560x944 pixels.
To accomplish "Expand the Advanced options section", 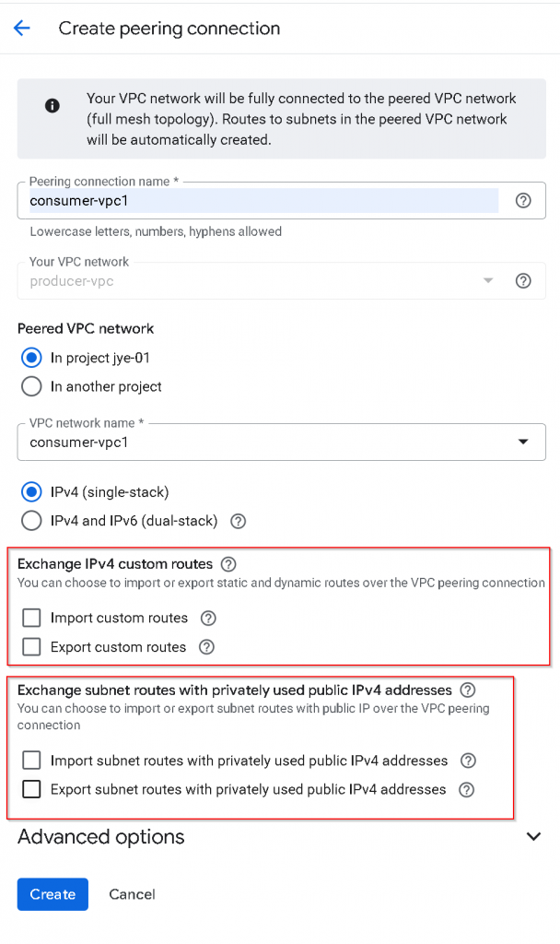I will tap(532, 836).
